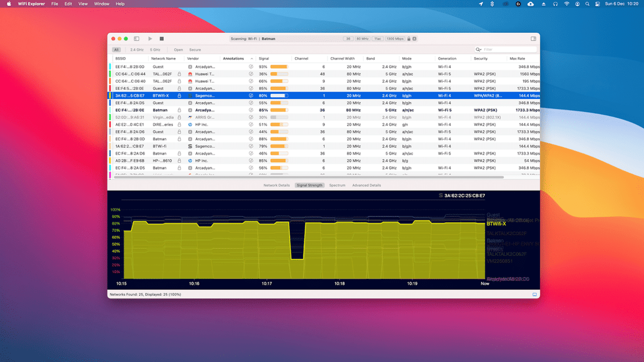The height and width of the screenshot is (362, 644).
Task: Click the magnifier icon in the filter field
Action: click(478, 50)
